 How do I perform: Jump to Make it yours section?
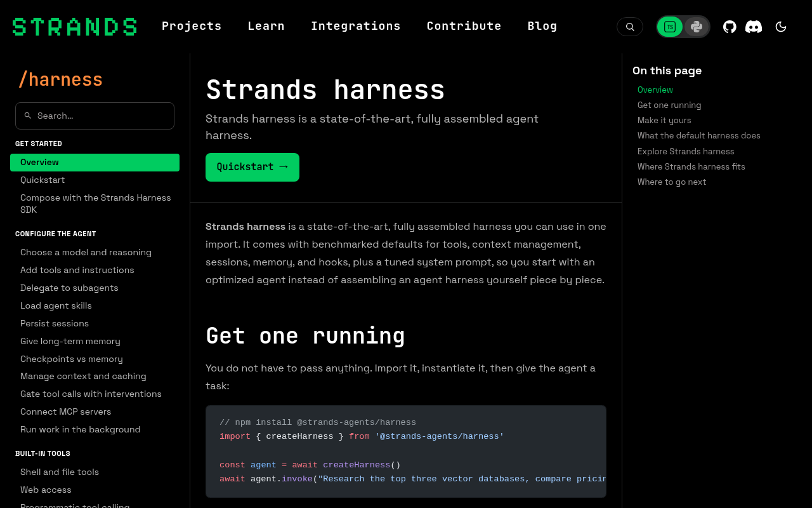pyautogui.click(x=664, y=121)
